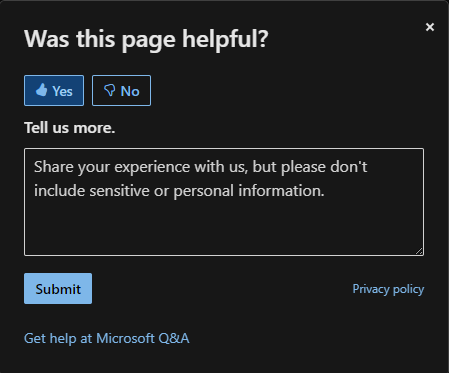
Task: Click the resize grip of the feedback textbox
Action: coord(419,251)
